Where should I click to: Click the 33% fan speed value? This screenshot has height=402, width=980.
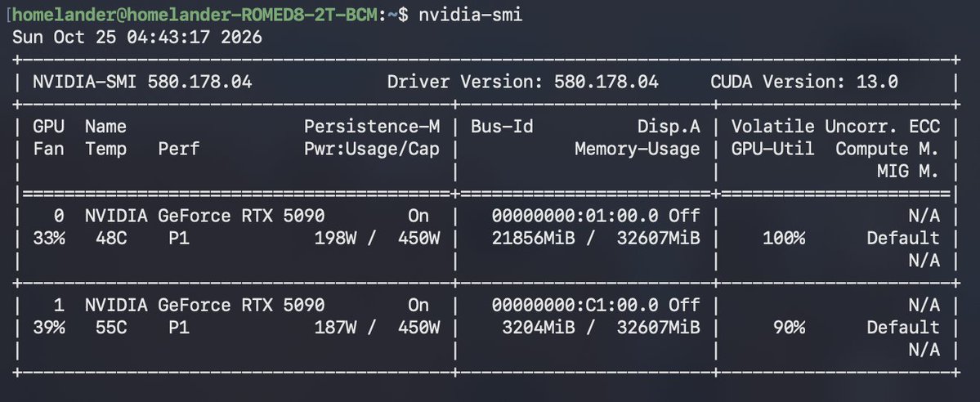pos(49,239)
